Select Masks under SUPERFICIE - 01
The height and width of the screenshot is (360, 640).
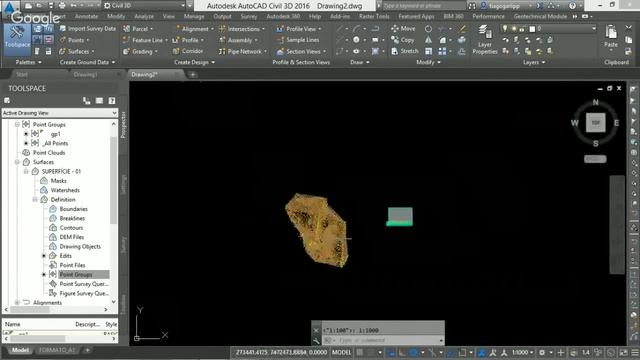[58, 181]
